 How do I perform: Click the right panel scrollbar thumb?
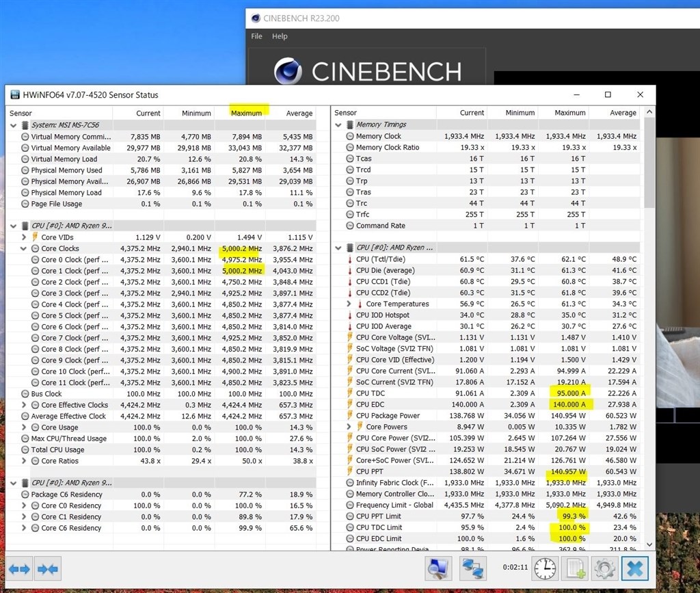pos(649,162)
